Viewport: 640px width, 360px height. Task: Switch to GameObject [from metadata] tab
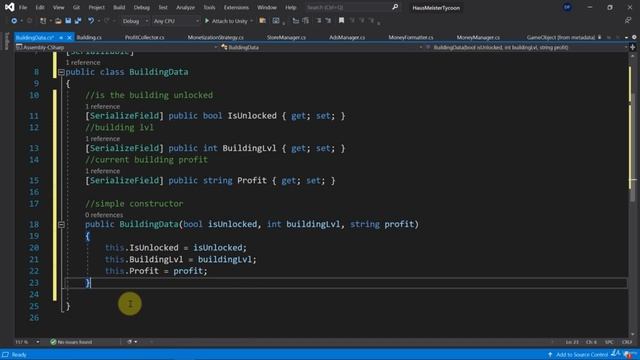pyautogui.click(x=561, y=38)
